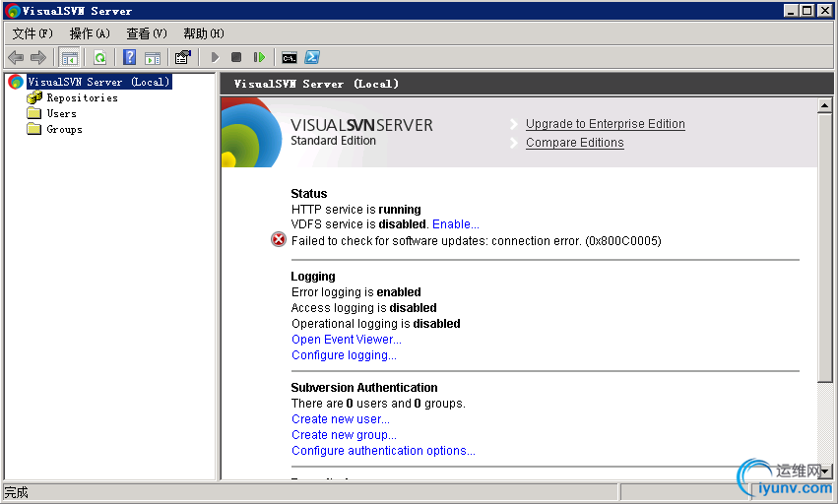Select the Groups tree item
The width and height of the screenshot is (838, 504).
point(65,129)
